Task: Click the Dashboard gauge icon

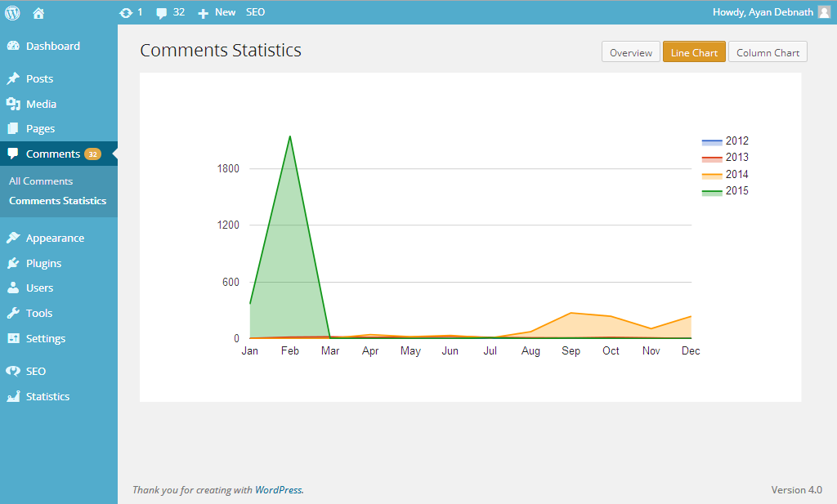Action: click(13, 46)
